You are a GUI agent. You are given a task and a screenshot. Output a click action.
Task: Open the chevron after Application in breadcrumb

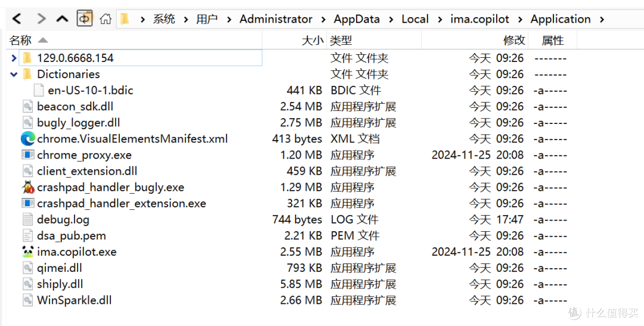click(x=602, y=20)
